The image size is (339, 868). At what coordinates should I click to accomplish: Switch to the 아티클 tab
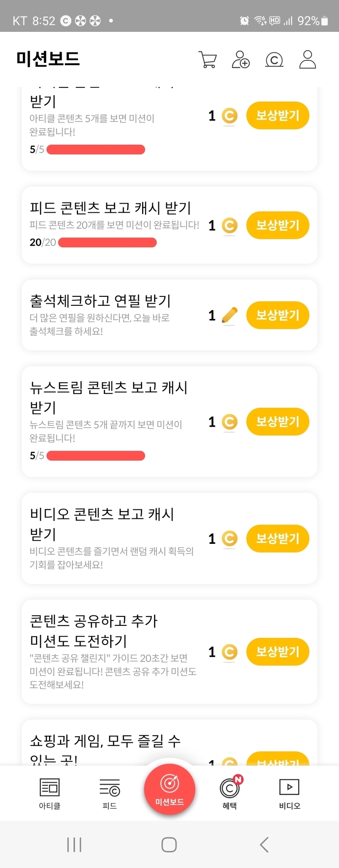click(x=49, y=793)
